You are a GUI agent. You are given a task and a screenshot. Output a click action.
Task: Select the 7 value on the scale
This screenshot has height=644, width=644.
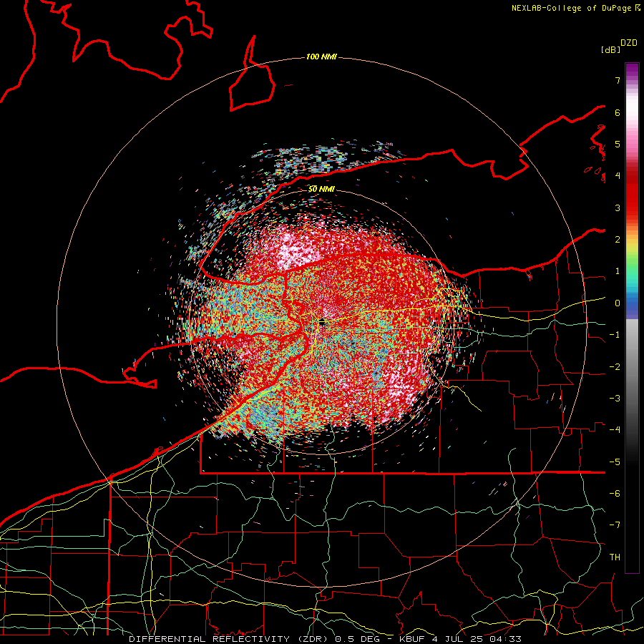pyautogui.click(x=618, y=80)
